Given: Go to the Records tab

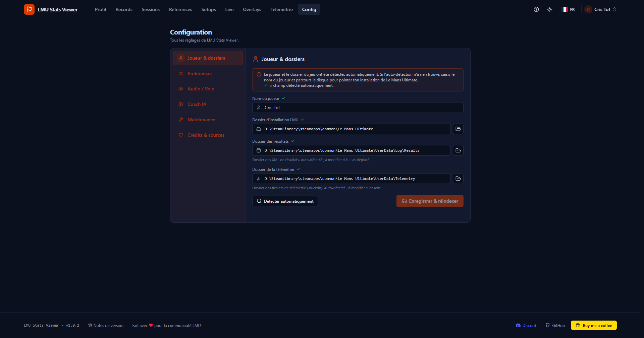Looking at the screenshot, I should [x=124, y=9].
